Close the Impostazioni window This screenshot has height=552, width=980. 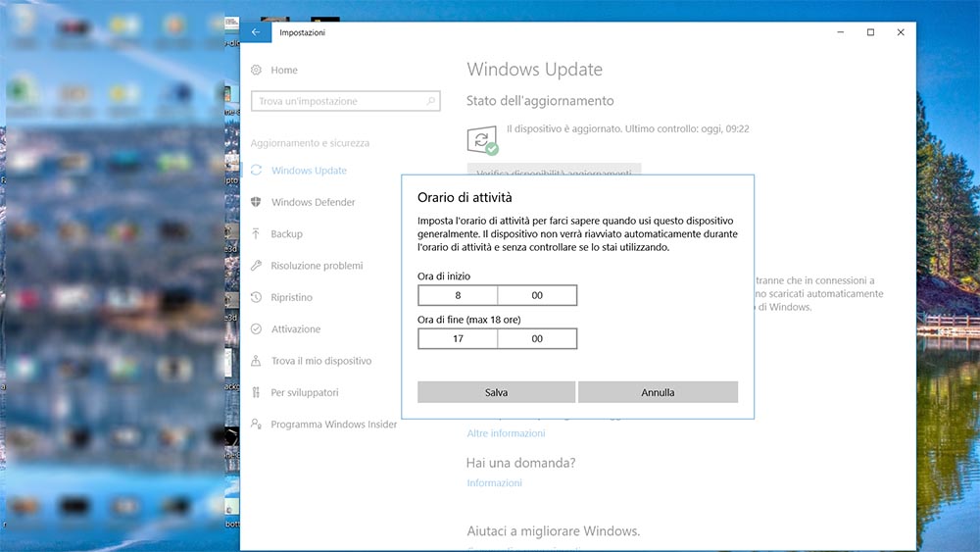901,32
